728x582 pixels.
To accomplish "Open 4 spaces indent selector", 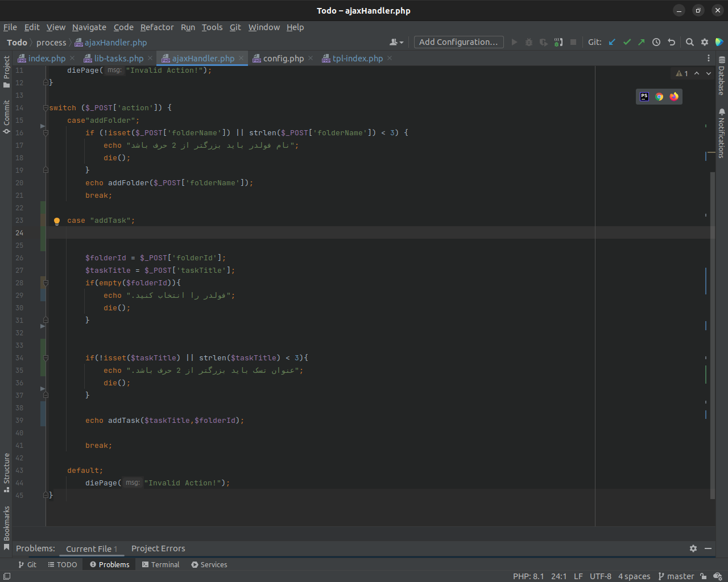I will 634,576.
